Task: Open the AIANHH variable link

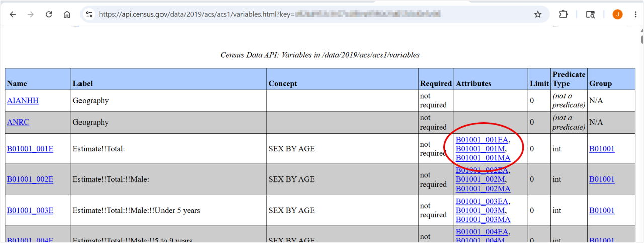Action: (x=23, y=101)
